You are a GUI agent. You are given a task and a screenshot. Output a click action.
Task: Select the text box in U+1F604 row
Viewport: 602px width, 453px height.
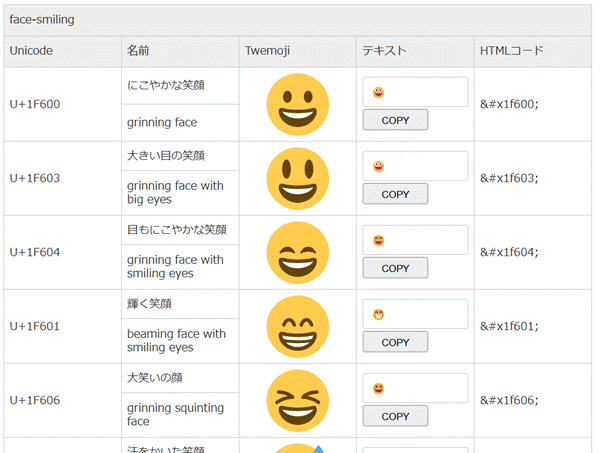click(415, 240)
